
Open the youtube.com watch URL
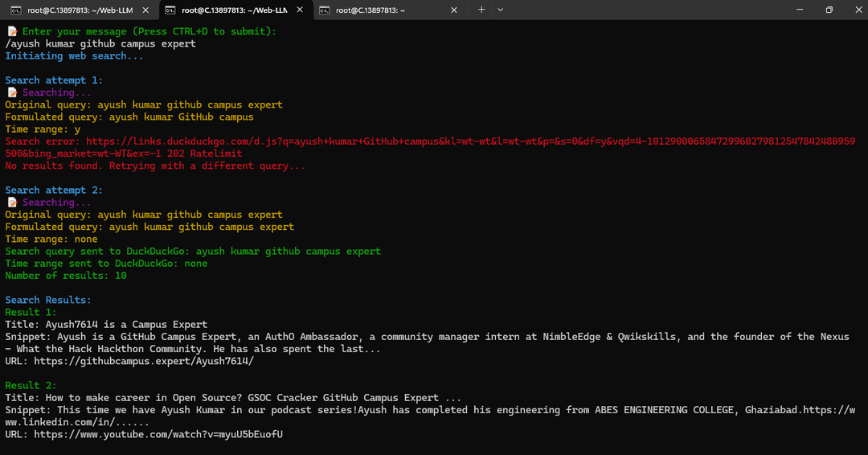tap(158, 435)
